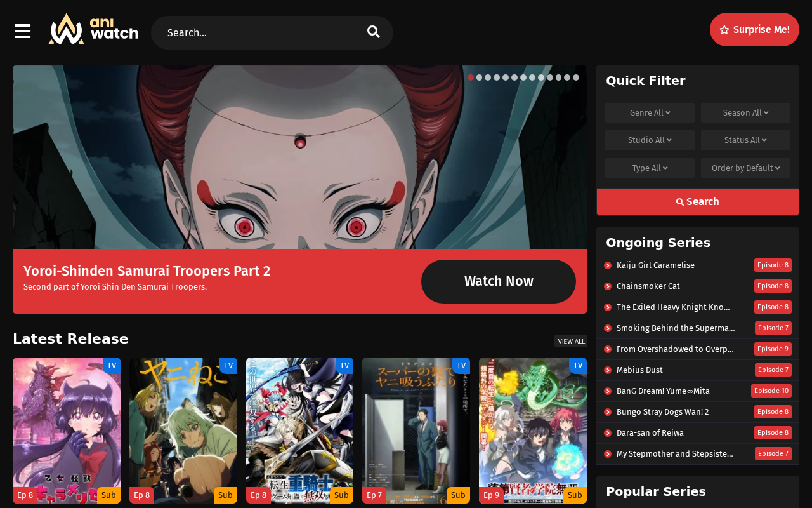This screenshot has height=508, width=812.
Task: Select the second carousel slide dot
Action: tap(480, 77)
